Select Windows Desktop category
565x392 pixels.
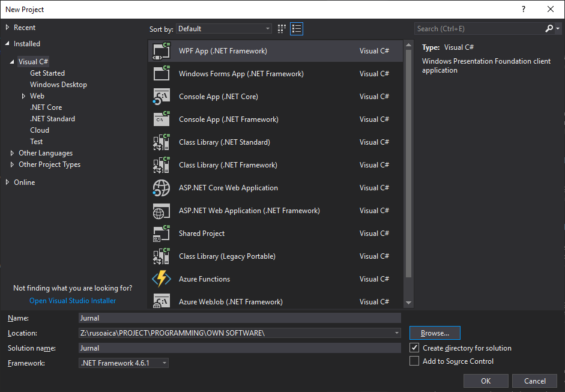pos(58,85)
